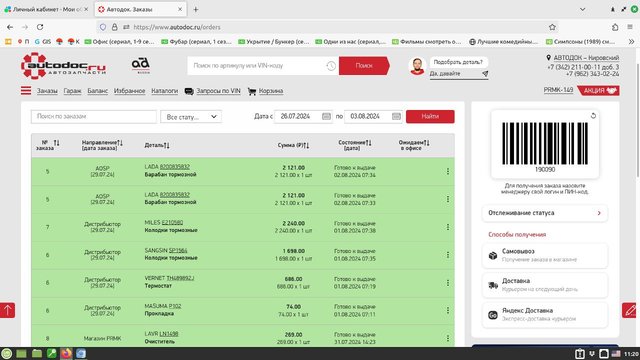Open part link LN1498
This screenshot has width=640, height=360.
[169, 333]
